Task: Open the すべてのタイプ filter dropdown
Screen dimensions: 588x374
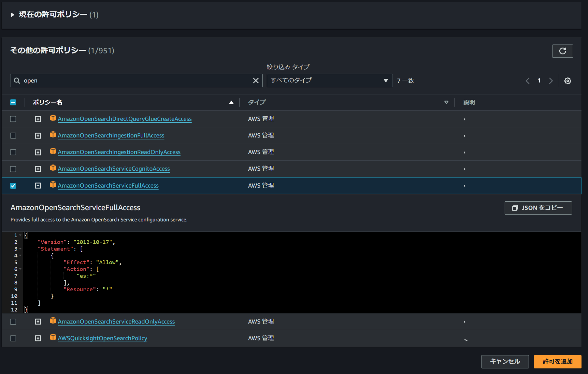Action: click(x=329, y=81)
